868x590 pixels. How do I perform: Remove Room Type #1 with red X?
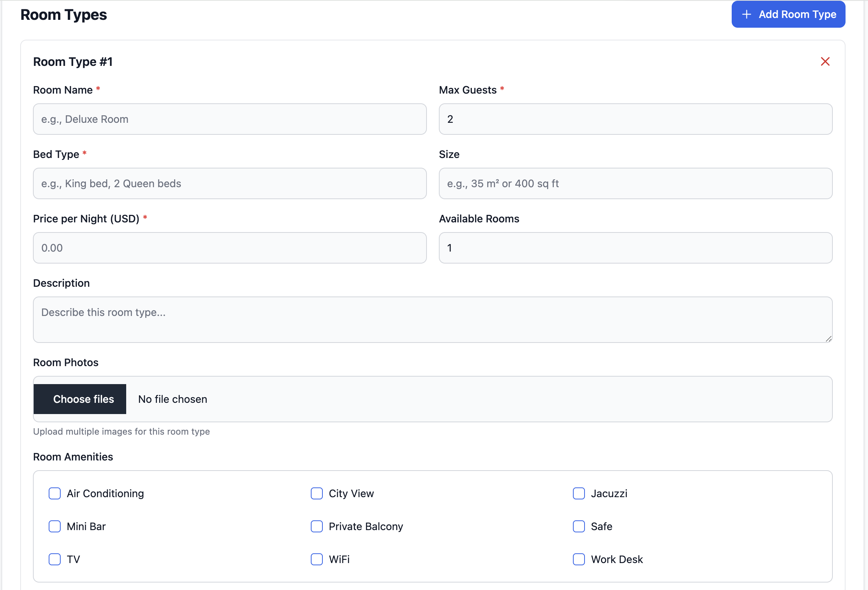point(825,61)
